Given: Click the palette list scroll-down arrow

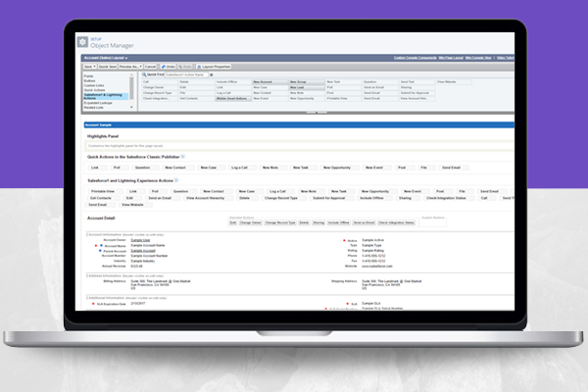Looking at the screenshot, I should point(131,107).
